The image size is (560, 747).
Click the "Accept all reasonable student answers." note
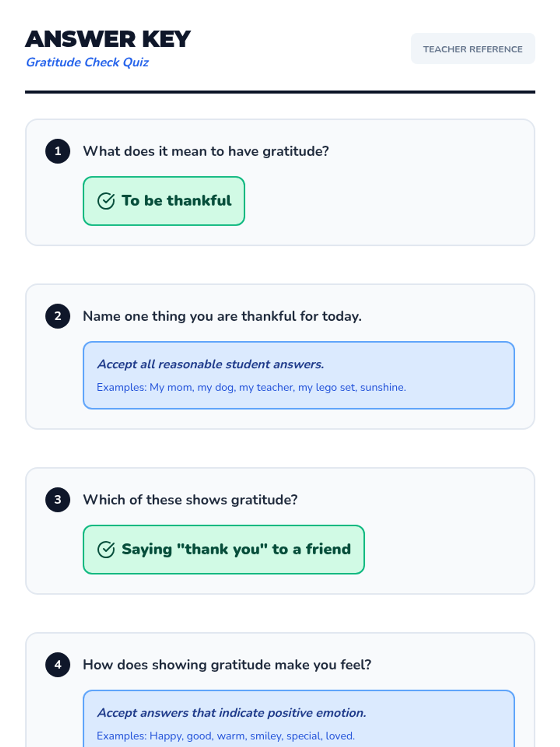(x=210, y=364)
